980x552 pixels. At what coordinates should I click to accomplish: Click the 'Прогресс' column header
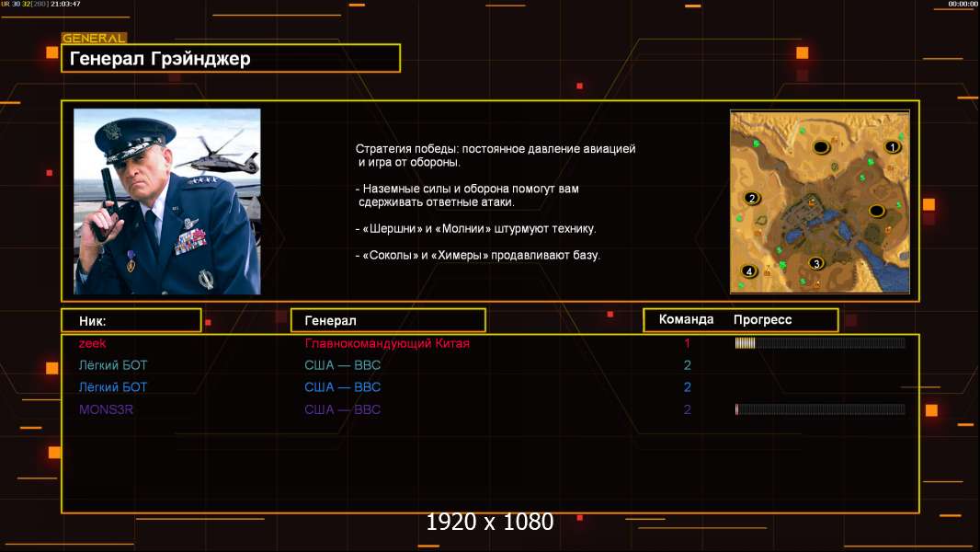pos(762,319)
